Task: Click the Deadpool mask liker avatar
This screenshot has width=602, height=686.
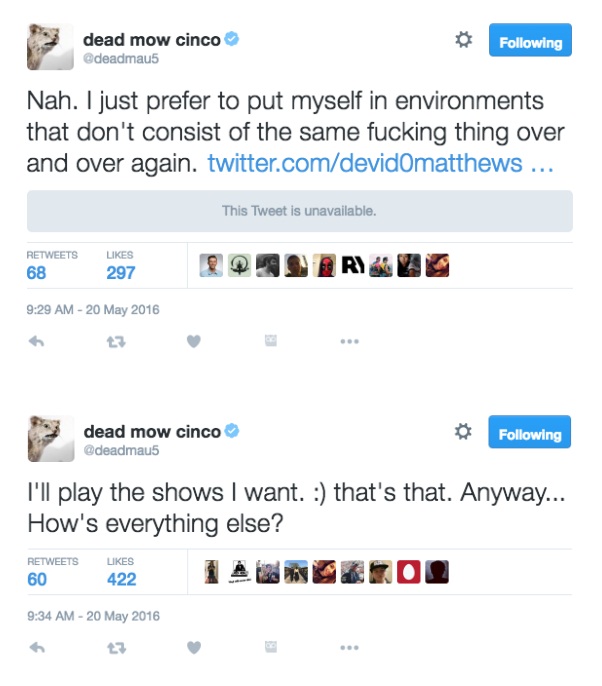Action: 324,265
